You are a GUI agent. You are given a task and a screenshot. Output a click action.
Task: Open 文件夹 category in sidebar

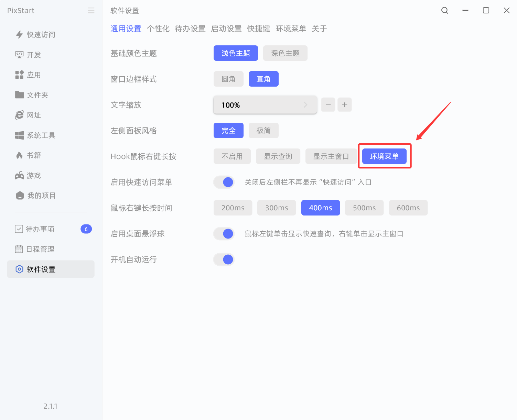[x=51, y=95]
